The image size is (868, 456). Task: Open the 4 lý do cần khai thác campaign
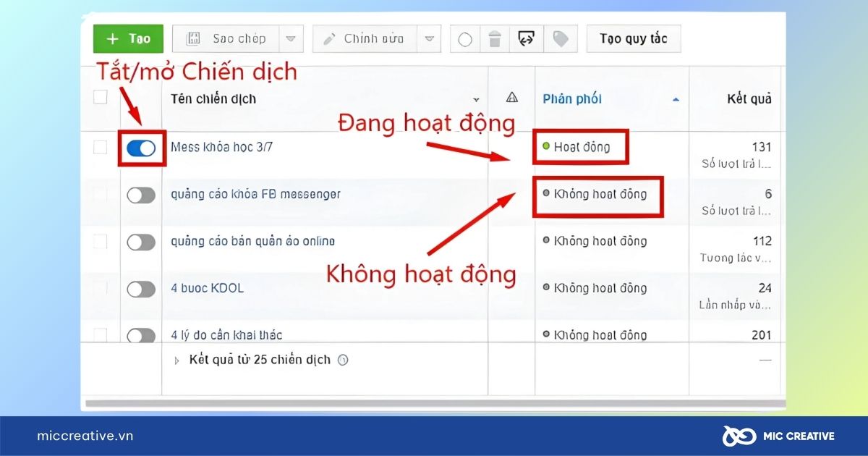(x=226, y=334)
